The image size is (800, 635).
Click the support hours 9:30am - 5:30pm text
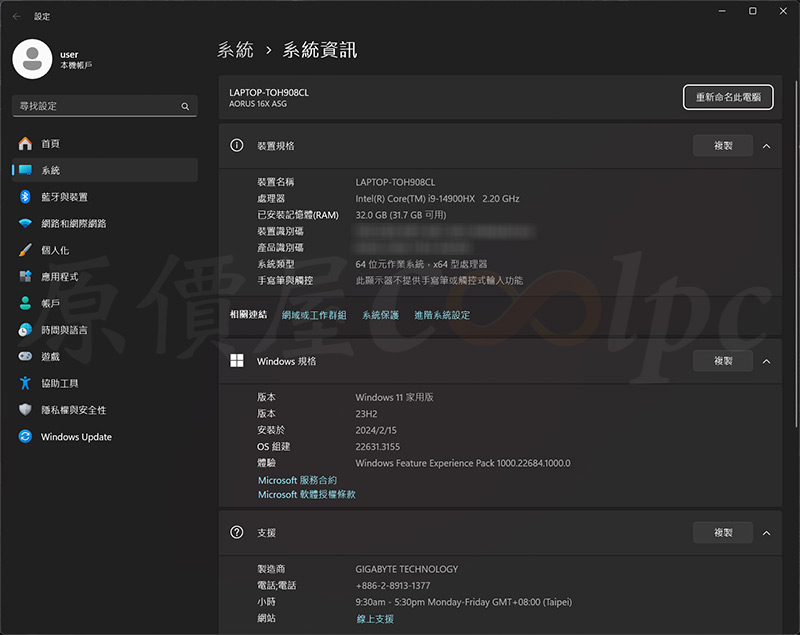[x=464, y=602]
